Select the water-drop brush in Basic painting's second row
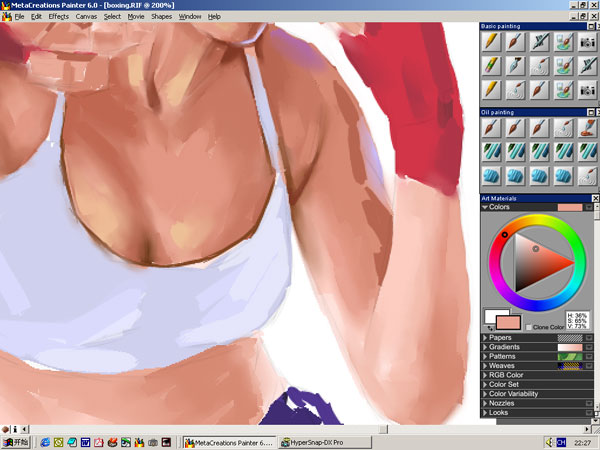 (540, 66)
